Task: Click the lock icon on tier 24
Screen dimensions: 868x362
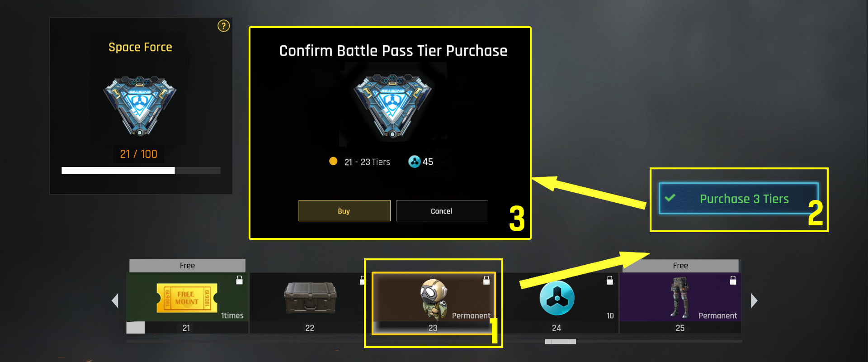Action: coord(609,280)
